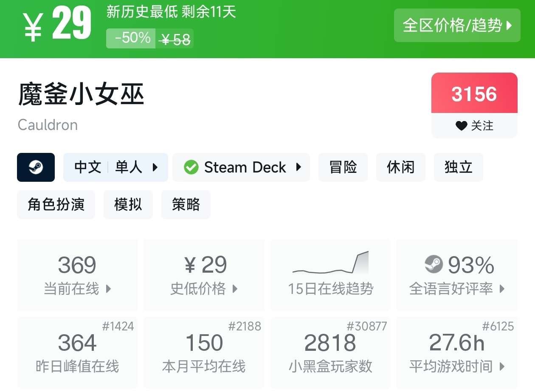Open all-region price and trend view

click(457, 25)
